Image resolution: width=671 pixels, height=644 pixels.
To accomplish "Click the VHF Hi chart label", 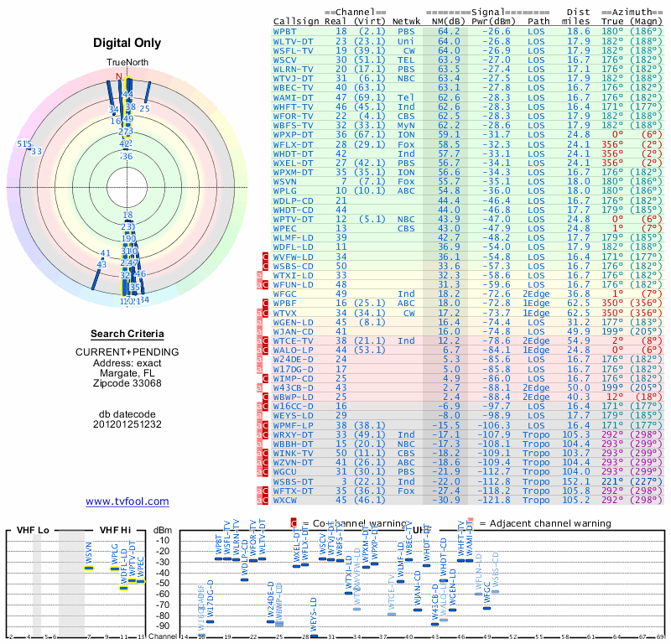I will click(115, 530).
